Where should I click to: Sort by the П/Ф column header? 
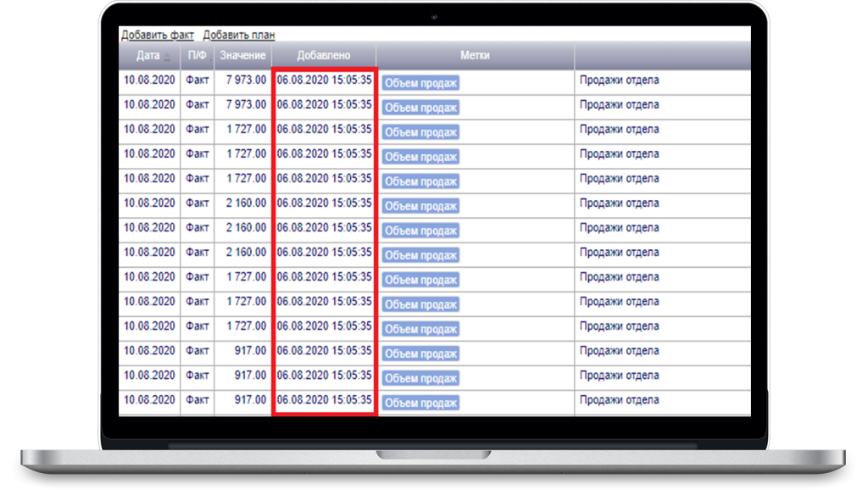click(197, 55)
